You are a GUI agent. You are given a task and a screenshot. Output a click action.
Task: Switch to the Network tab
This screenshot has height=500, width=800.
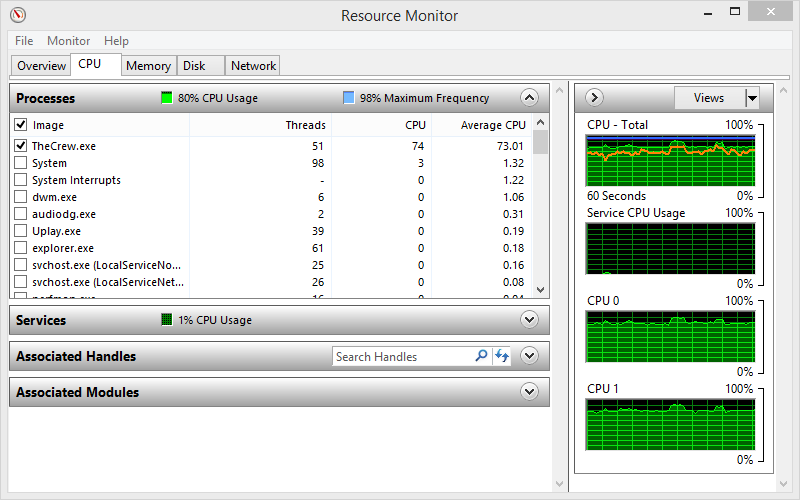253,66
